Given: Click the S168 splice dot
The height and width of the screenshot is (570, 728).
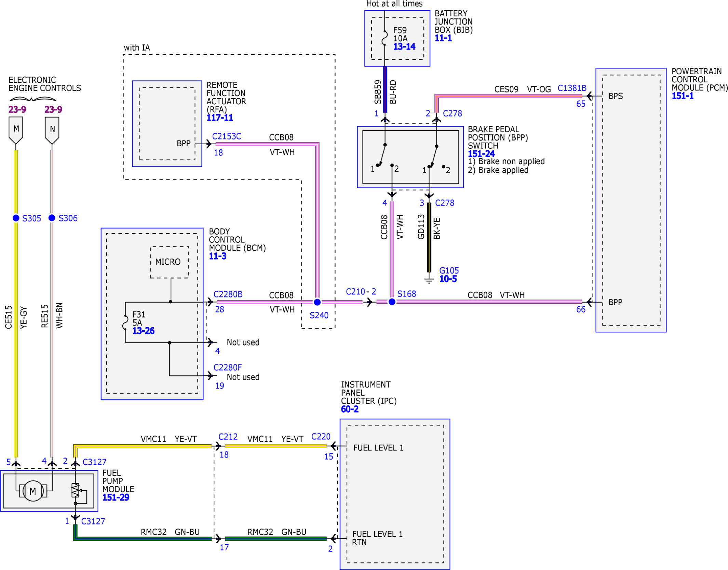Looking at the screenshot, I should tap(392, 302).
